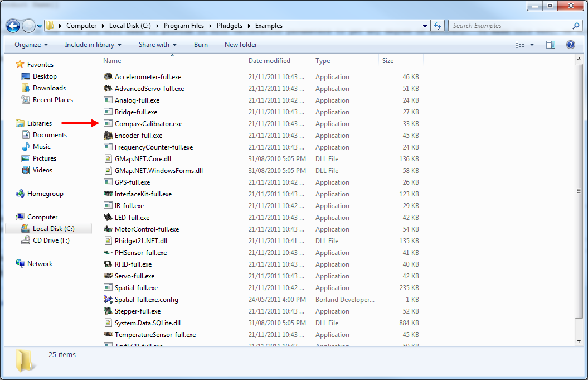
Task: Open the Pictures library
Action: (44, 158)
